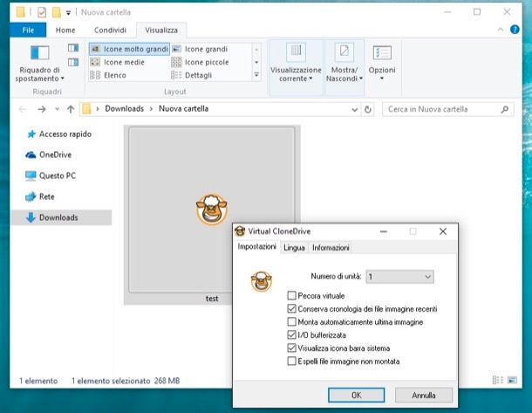Go back with the back arrow
The image size is (532, 413).
[23, 109]
